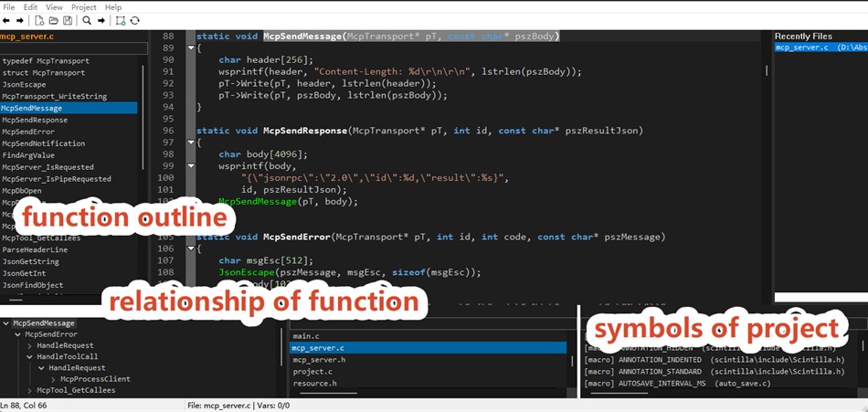
Task: Select ParseHeaderLine in outline
Action: (x=35, y=249)
